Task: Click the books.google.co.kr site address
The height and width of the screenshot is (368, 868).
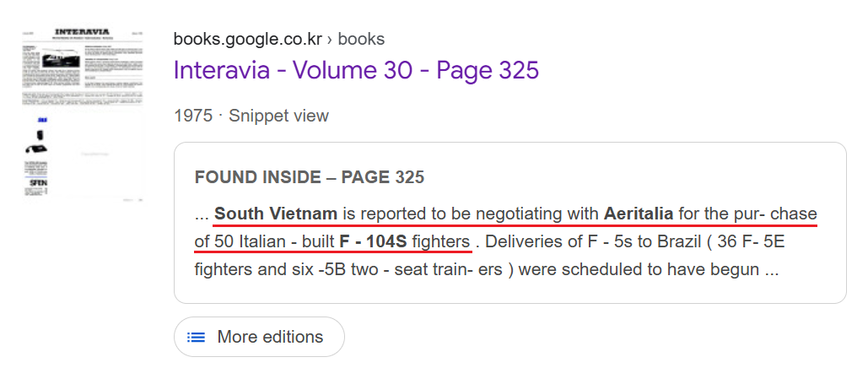Action: 245,39
